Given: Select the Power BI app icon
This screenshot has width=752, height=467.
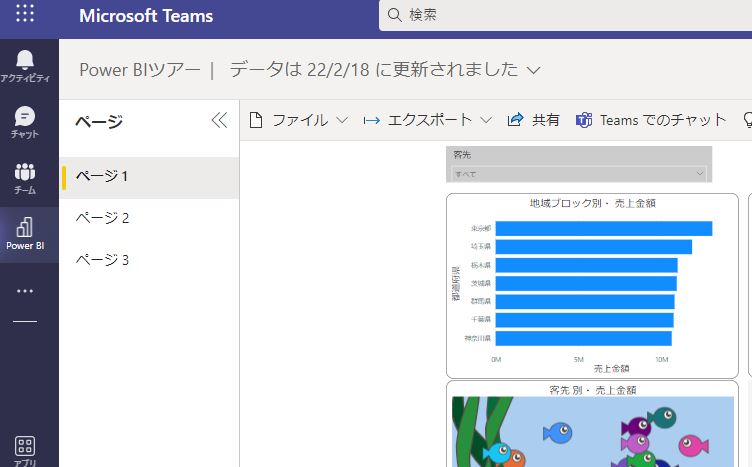Looking at the screenshot, I should pos(26,234).
